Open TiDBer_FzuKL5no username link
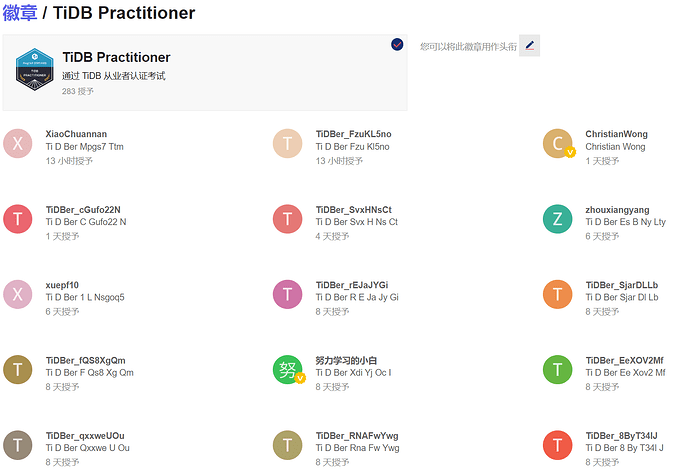 (353, 134)
